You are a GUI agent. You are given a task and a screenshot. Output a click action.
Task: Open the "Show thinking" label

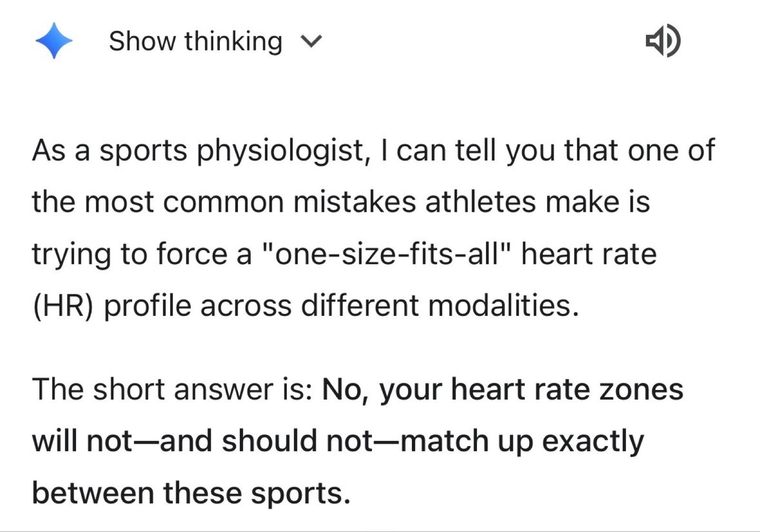195,41
